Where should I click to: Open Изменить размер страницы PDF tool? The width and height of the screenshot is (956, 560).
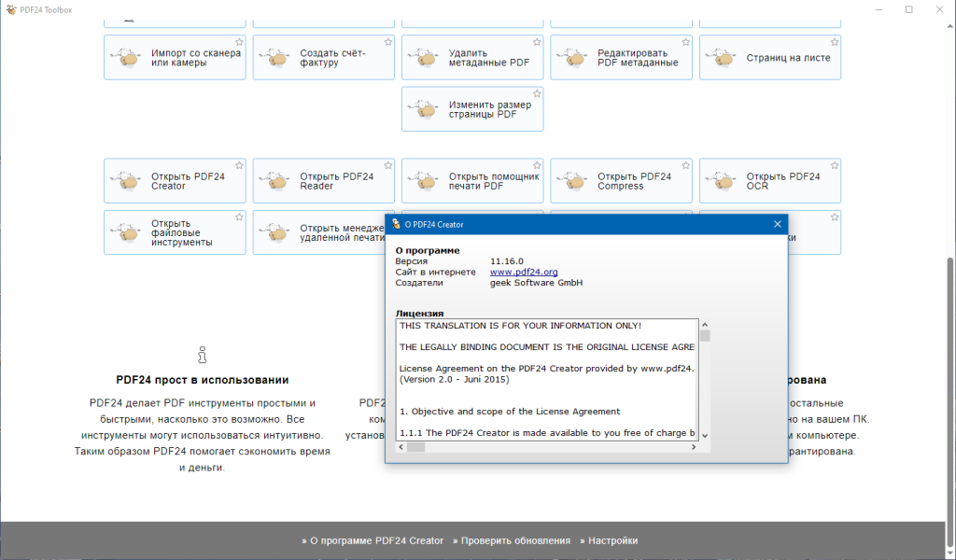click(x=472, y=109)
